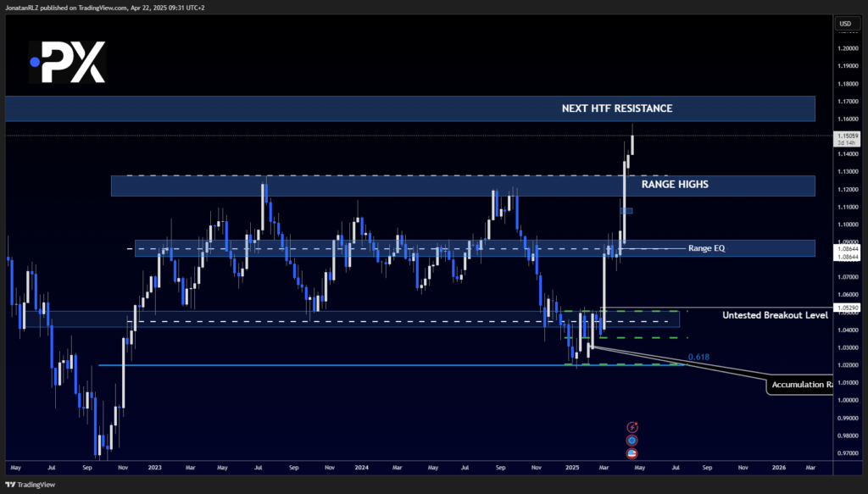
Task: Open the USD currency selector
Action: point(844,23)
